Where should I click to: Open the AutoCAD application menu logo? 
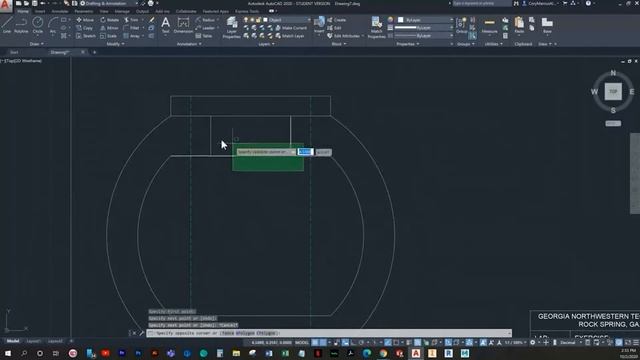click(x=5, y=6)
